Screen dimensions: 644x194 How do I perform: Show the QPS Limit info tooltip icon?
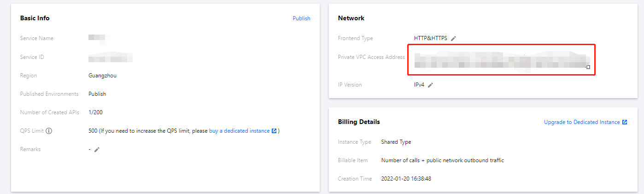[x=49, y=131]
